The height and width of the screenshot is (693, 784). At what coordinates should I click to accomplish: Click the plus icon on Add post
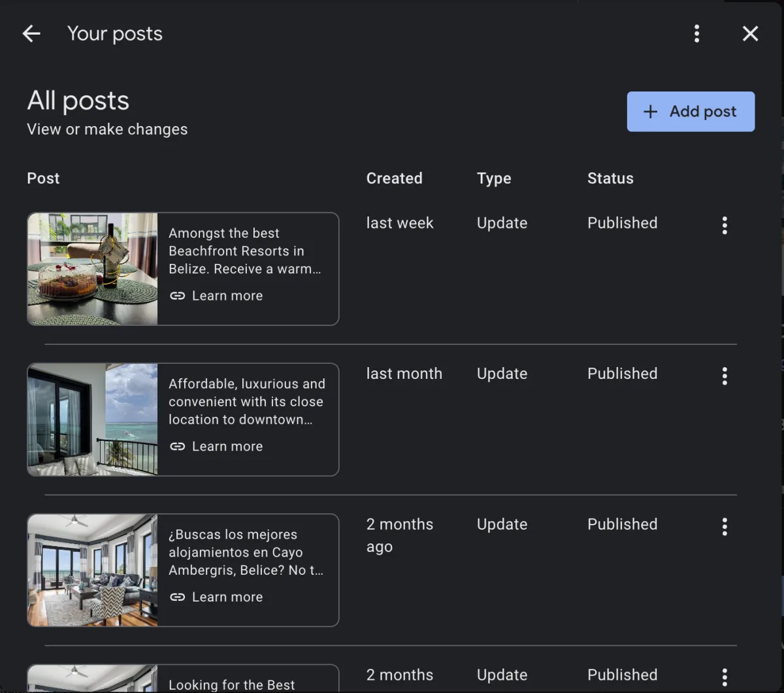click(x=650, y=112)
